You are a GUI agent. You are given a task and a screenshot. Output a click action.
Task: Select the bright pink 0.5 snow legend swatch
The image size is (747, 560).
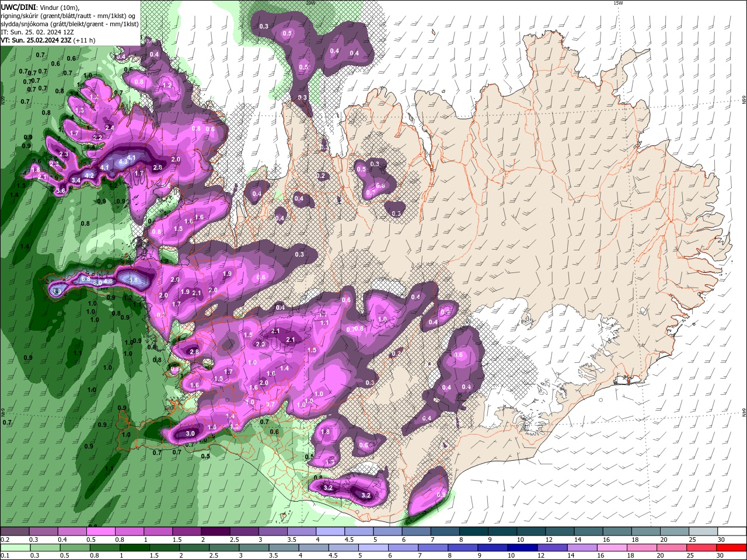100,531
